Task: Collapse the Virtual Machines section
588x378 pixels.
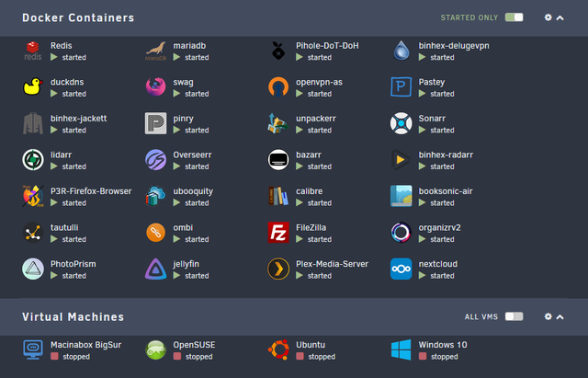Action: coord(560,316)
